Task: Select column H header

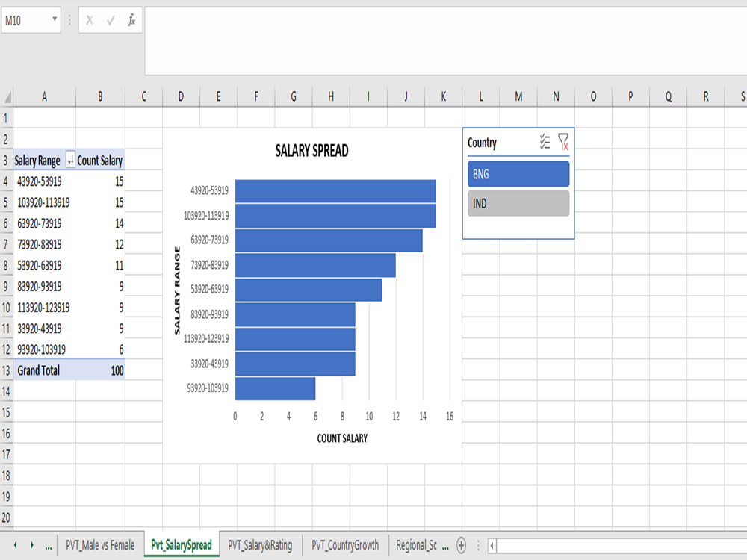Action: coord(331,96)
